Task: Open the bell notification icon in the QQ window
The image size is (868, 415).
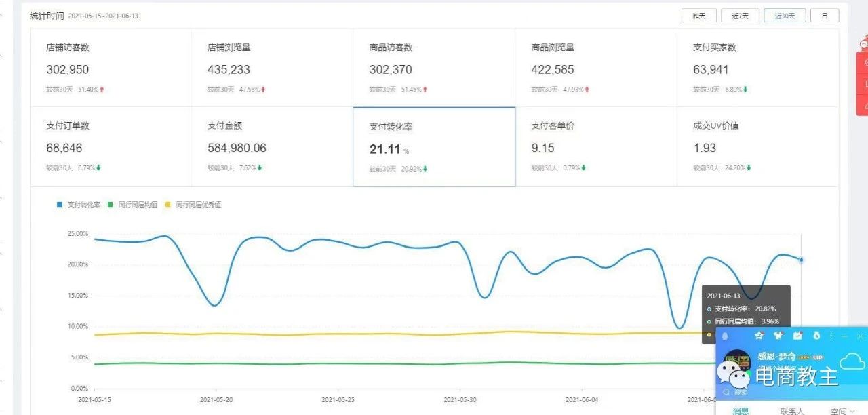Action: click(x=725, y=336)
